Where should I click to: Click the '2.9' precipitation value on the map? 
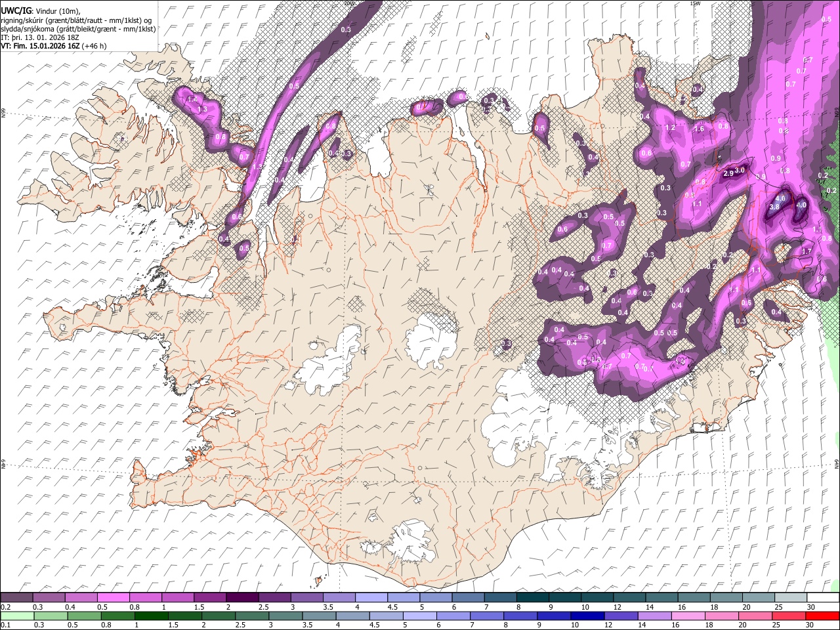tap(728, 174)
